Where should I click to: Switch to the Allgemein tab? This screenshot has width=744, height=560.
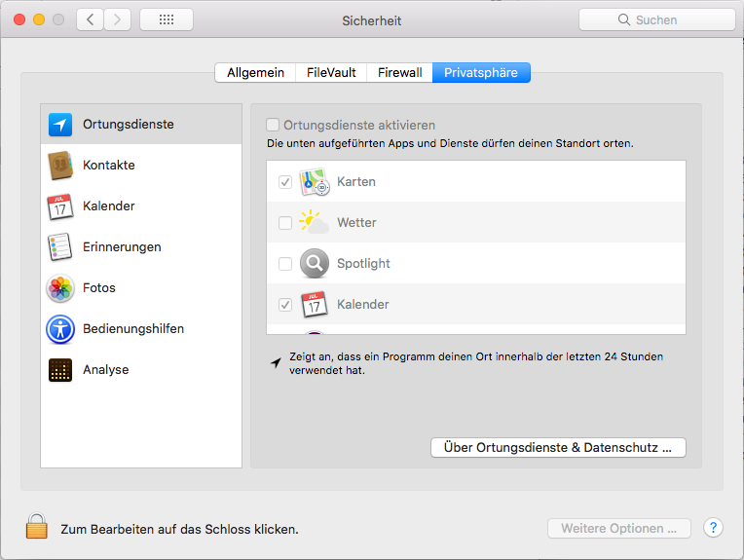pyautogui.click(x=255, y=73)
